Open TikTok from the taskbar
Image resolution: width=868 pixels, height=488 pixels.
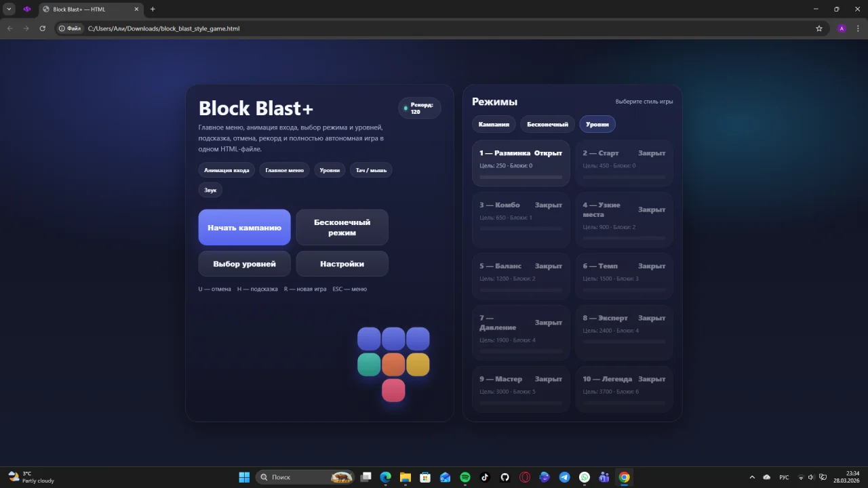point(485,477)
